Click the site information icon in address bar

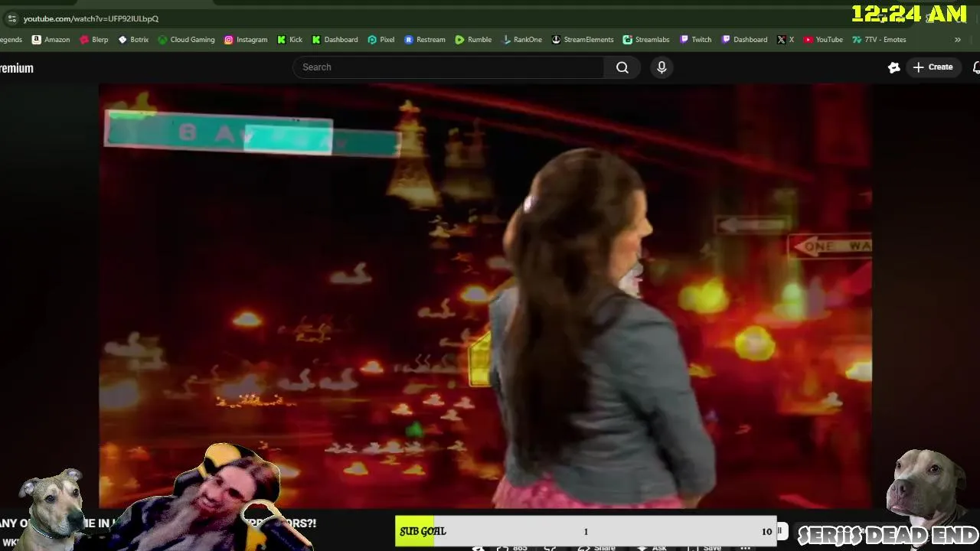point(11,18)
